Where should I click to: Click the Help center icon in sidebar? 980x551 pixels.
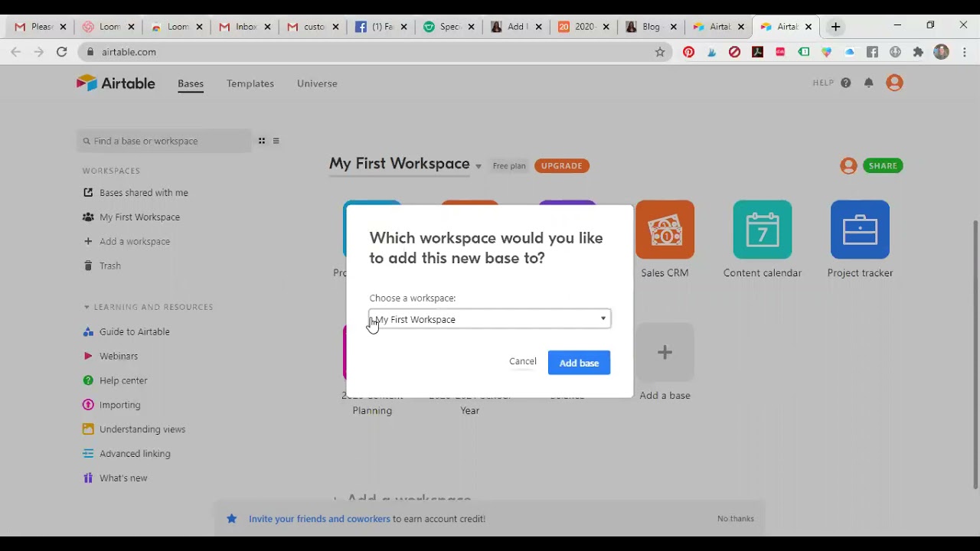88,380
